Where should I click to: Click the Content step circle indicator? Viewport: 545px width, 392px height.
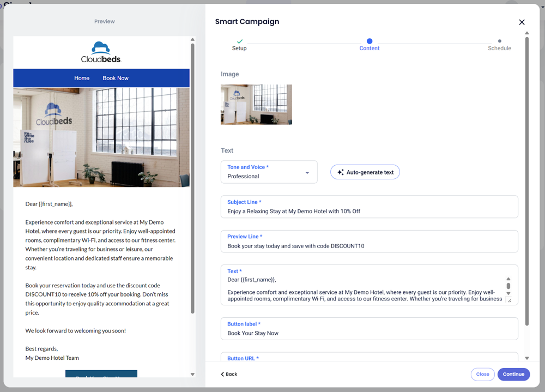tap(370, 41)
